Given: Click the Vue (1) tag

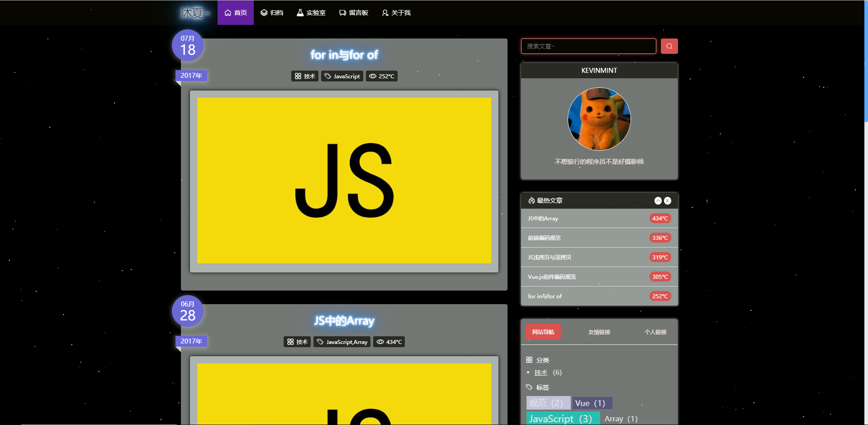Looking at the screenshot, I should tap(592, 403).
